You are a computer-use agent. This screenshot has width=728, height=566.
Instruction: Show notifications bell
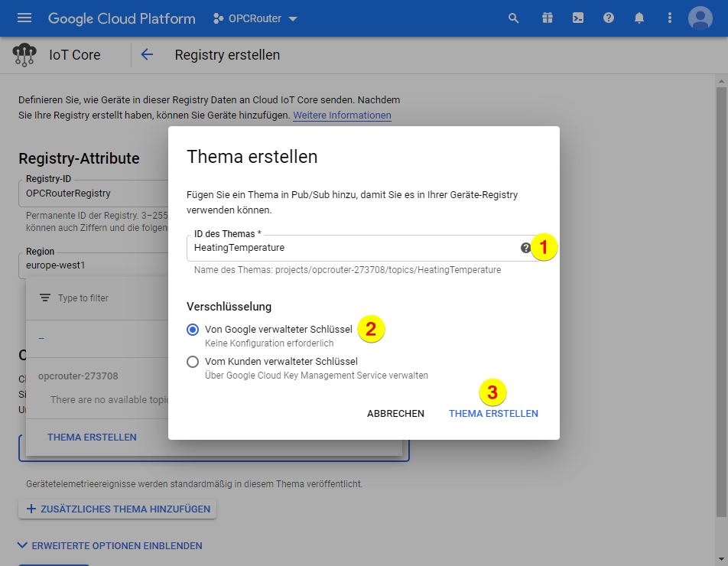639,18
